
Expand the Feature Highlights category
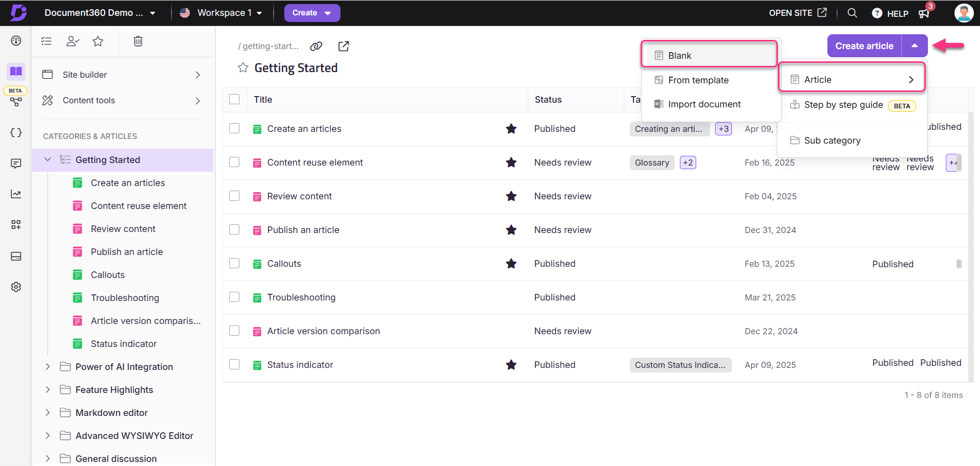(x=47, y=389)
